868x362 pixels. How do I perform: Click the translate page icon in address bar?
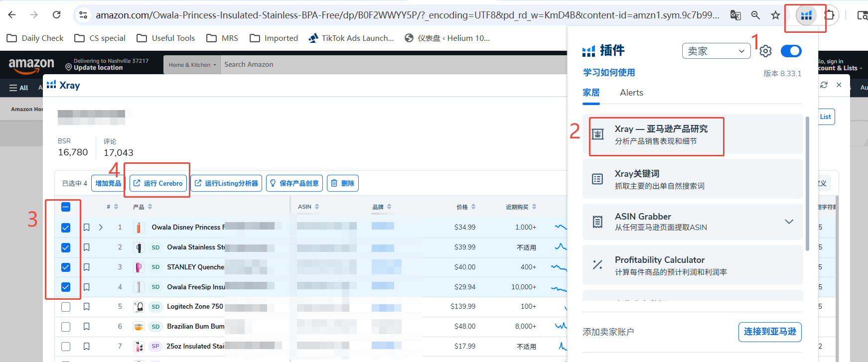pos(735,15)
